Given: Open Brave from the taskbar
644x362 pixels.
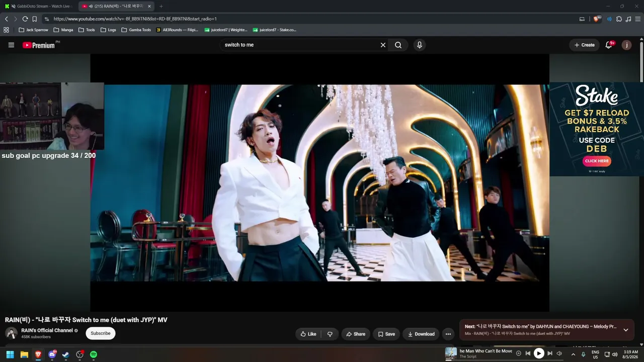Looking at the screenshot, I should point(38,354).
